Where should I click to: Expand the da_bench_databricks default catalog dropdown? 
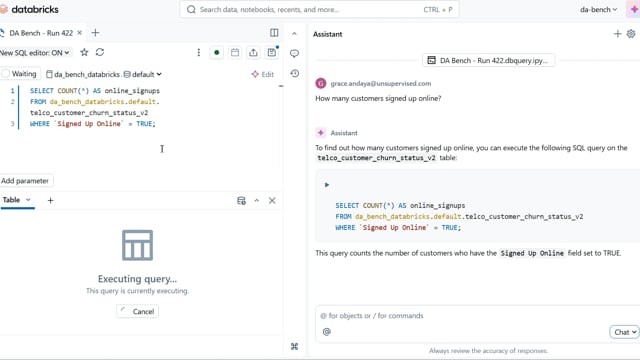(104, 74)
